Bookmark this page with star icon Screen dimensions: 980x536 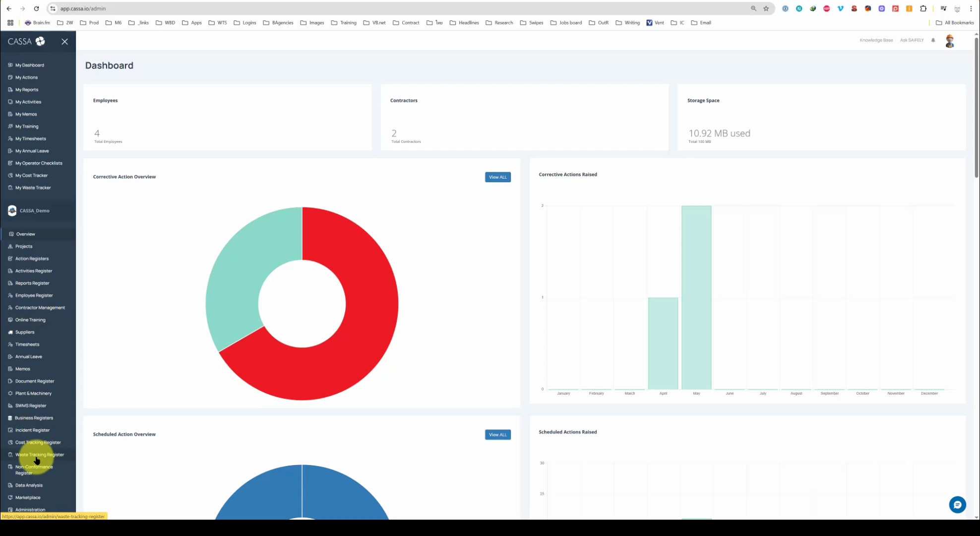click(x=766, y=8)
